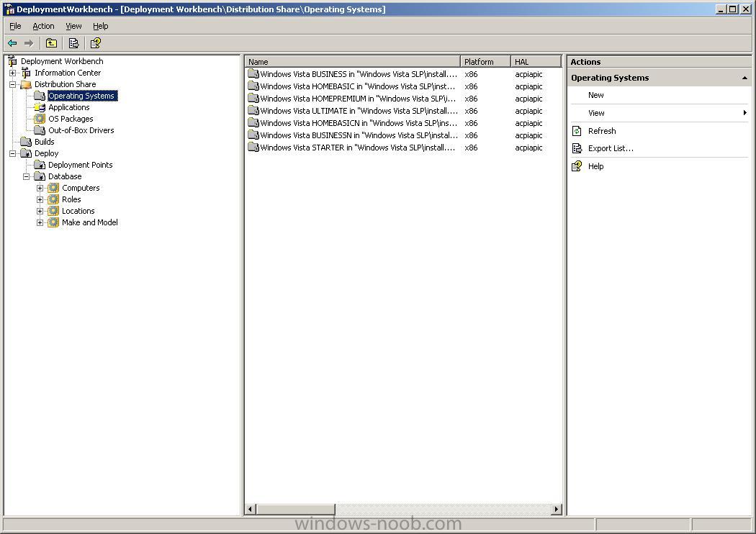Click the Computers gear icon
This screenshot has height=534, width=756.
[53, 188]
